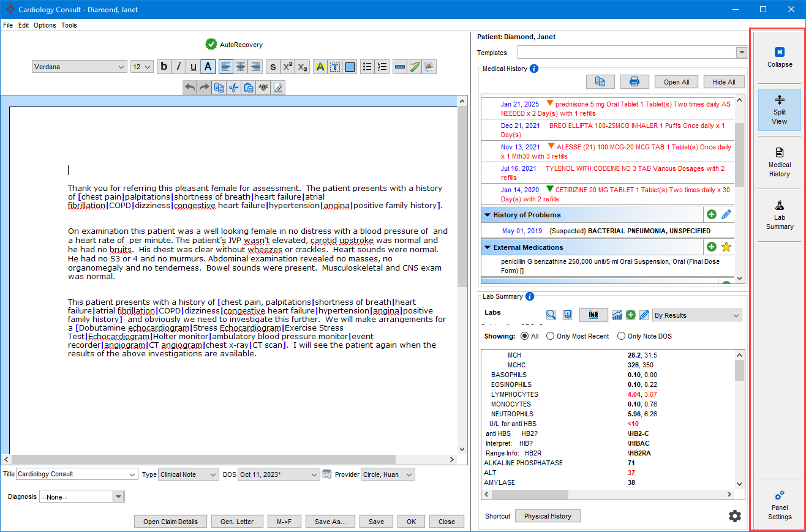Click the lab results graph icon
The width and height of the screenshot is (806, 532).
tap(617, 314)
